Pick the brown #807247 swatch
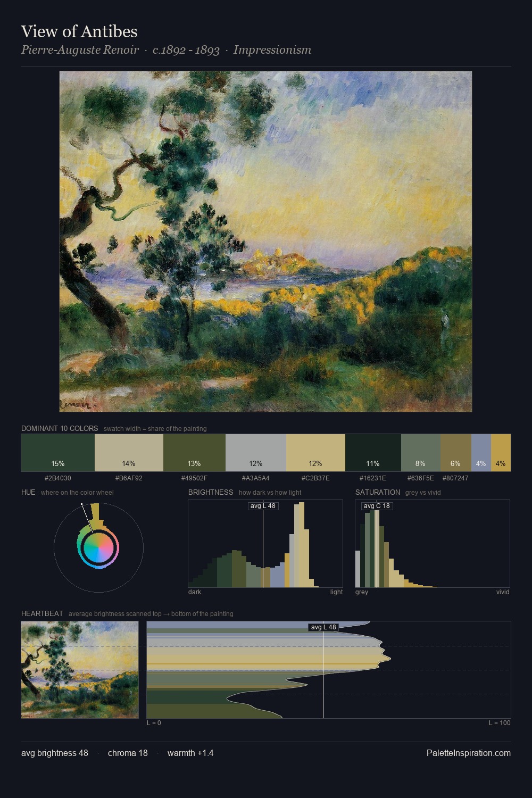Viewport: 532px width, 798px height. point(456,453)
